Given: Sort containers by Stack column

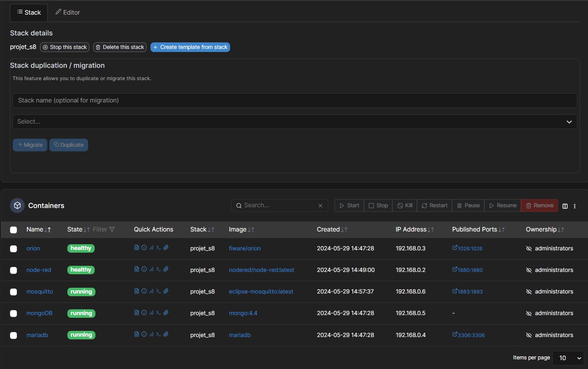Looking at the screenshot, I should (x=202, y=230).
